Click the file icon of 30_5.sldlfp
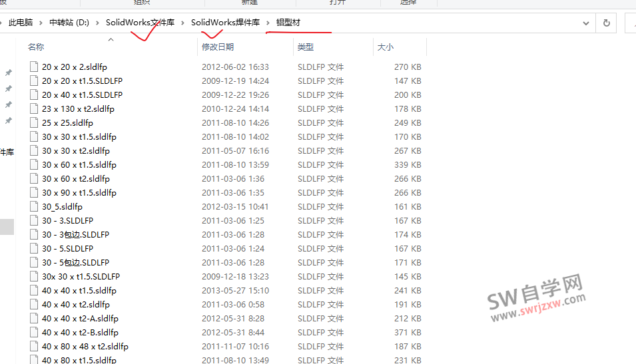 (x=35, y=206)
